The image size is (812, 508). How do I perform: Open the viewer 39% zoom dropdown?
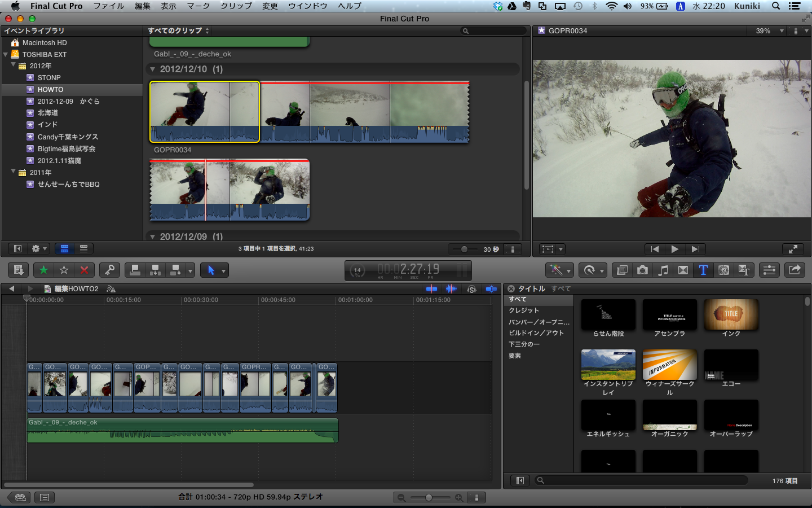[x=770, y=31]
